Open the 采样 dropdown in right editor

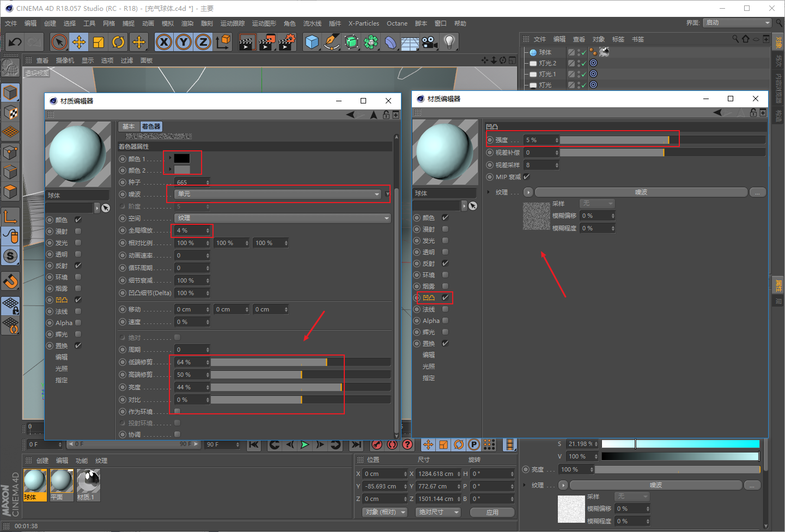click(x=597, y=204)
